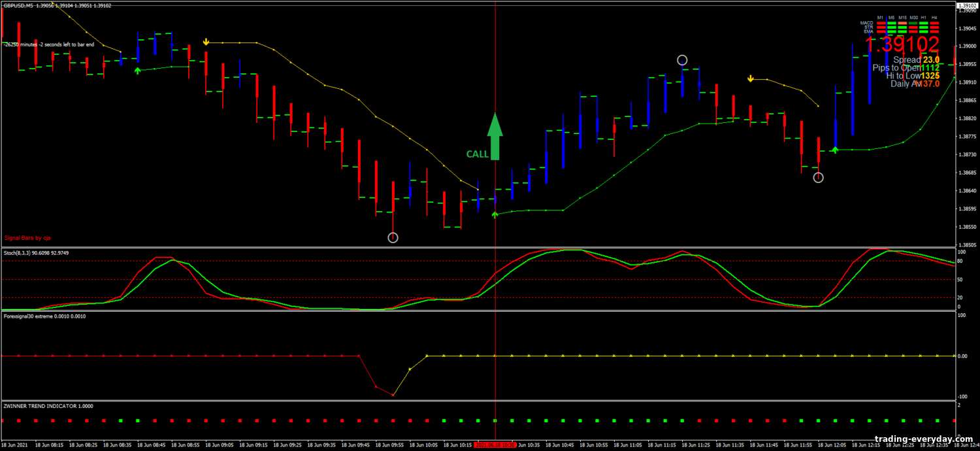Click the M5 MACD signal bar
This screenshot has width=980, height=451.
coord(892,23)
